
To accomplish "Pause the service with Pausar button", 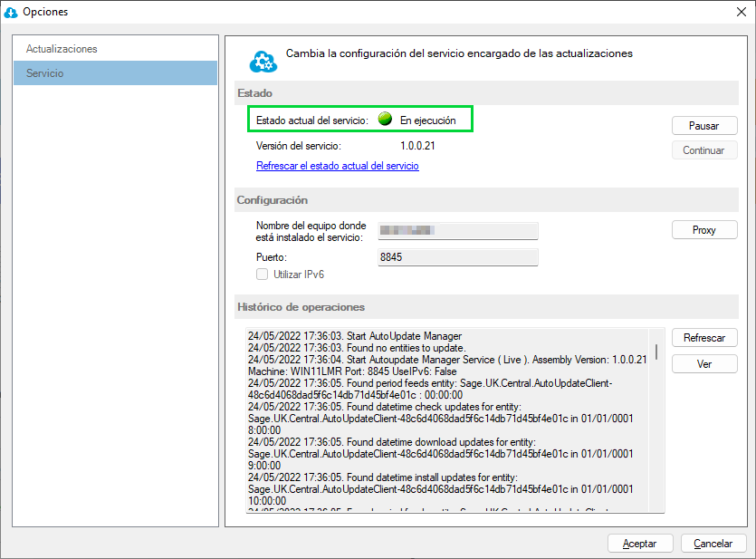I will [x=704, y=126].
